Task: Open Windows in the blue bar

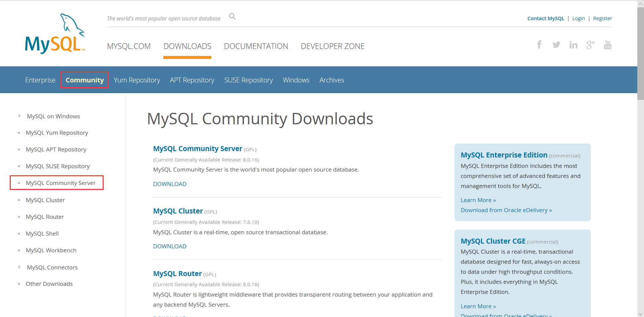Action: click(x=296, y=80)
